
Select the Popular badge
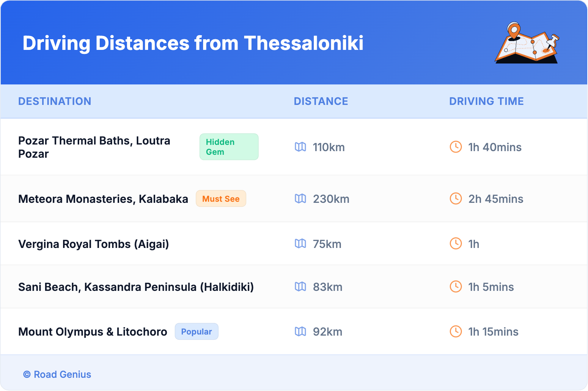click(x=196, y=332)
